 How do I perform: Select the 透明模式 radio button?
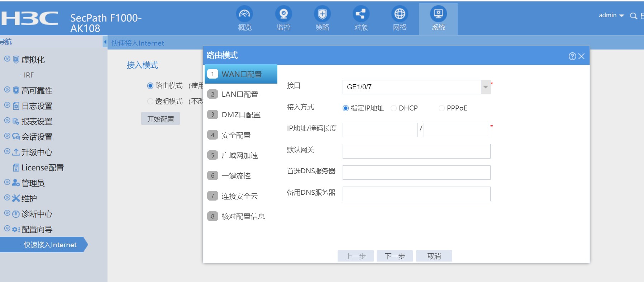click(x=151, y=102)
